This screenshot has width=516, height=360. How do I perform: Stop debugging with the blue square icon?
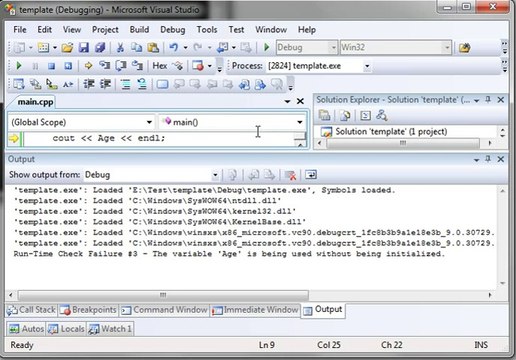pyautogui.click(x=51, y=66)
